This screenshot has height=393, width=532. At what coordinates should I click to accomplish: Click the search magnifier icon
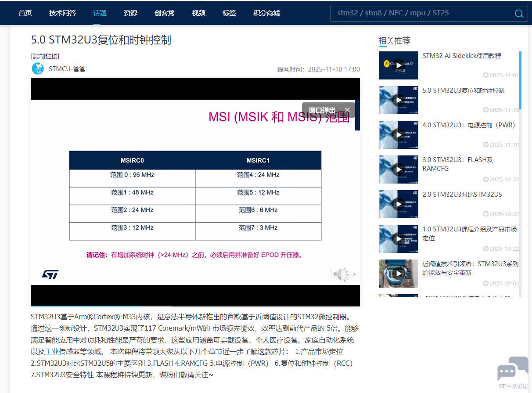point(519,13)
